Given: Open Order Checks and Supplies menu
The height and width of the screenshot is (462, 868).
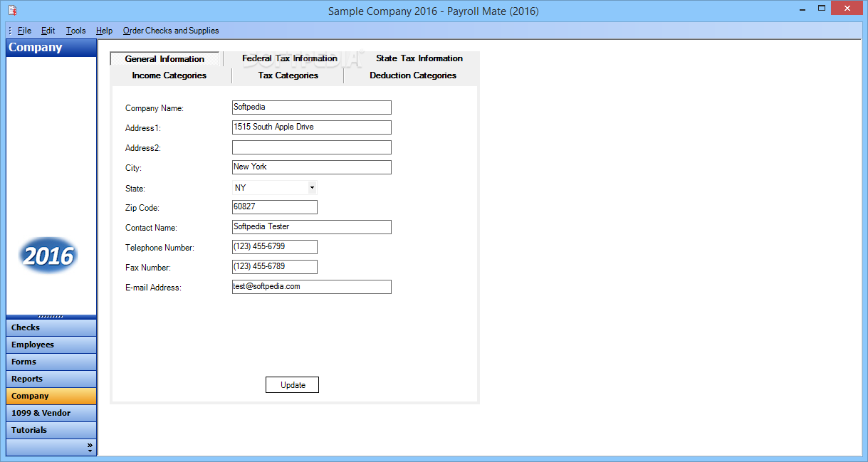Looking at the screenshot, I should [171, 31].
